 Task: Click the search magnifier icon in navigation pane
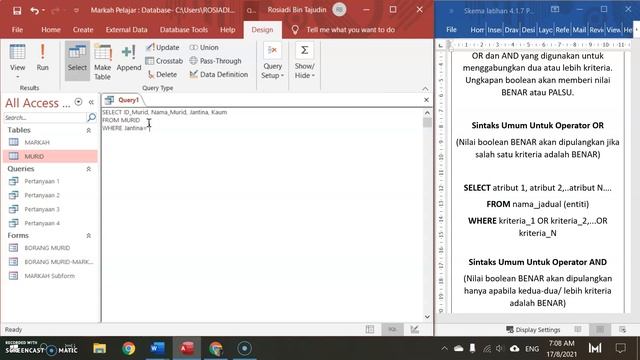(x=92, y=118)
